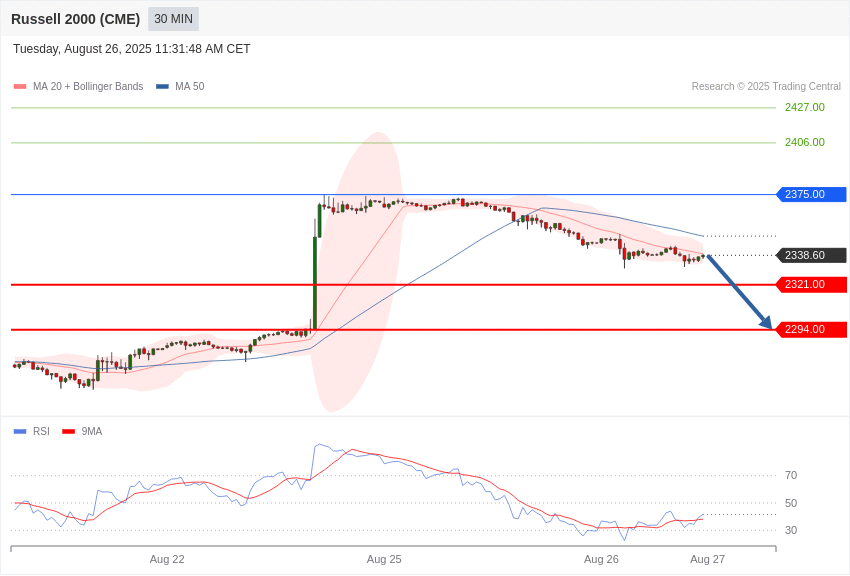Image resolution: width=850 pixels, height=576 pixels.
Task: Click the 2406.00 resistance price label
Action: pyautogui.click(x=804, y=143)
